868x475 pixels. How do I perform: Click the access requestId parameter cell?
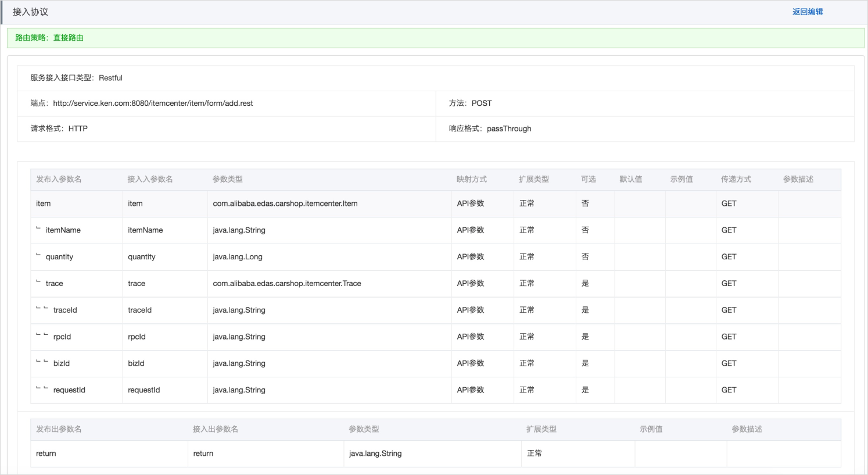165,390
